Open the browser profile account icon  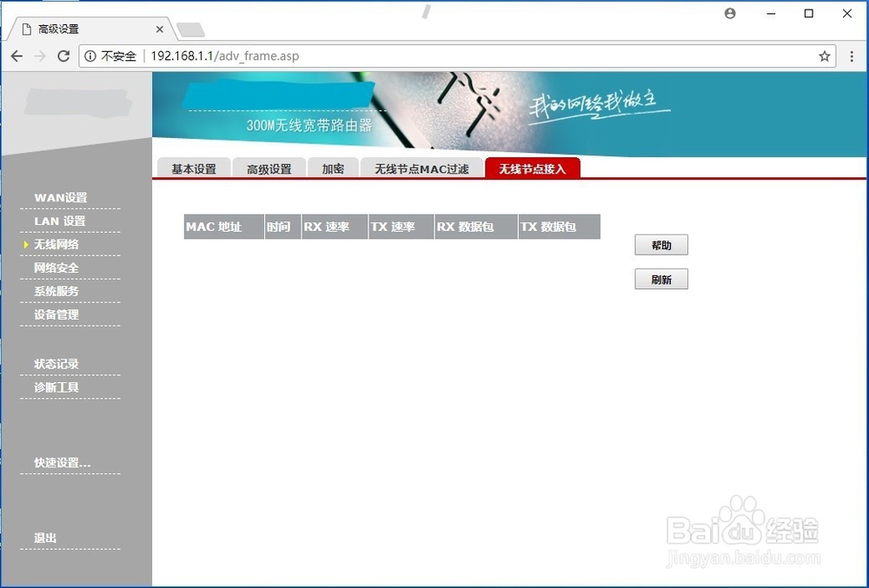click(x=730, y=13)
